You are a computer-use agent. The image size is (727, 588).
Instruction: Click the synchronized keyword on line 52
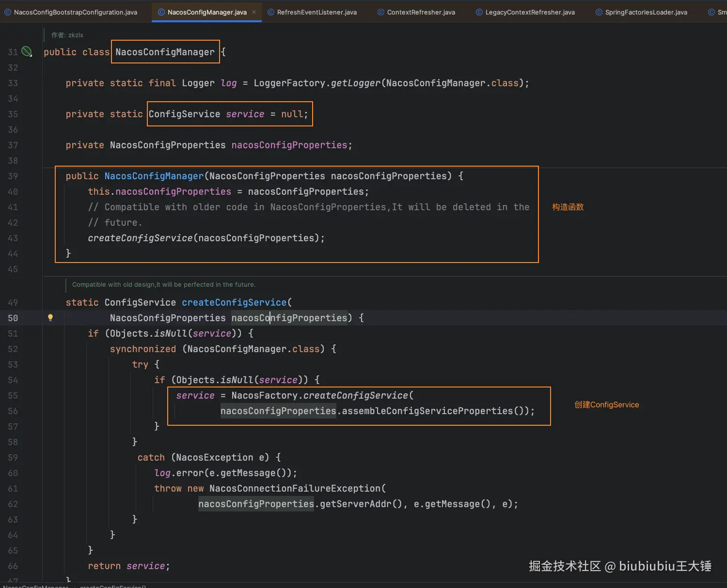(143, 349)
